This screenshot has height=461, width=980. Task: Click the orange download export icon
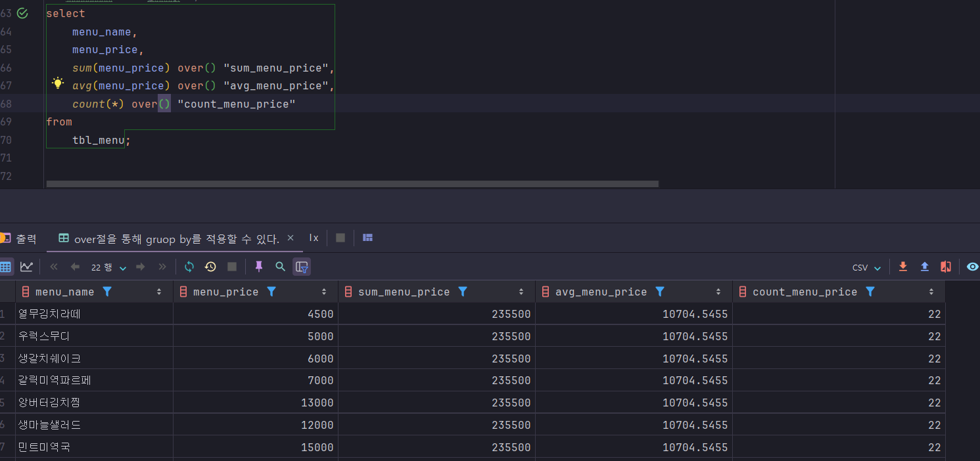(x=903, y=267)
